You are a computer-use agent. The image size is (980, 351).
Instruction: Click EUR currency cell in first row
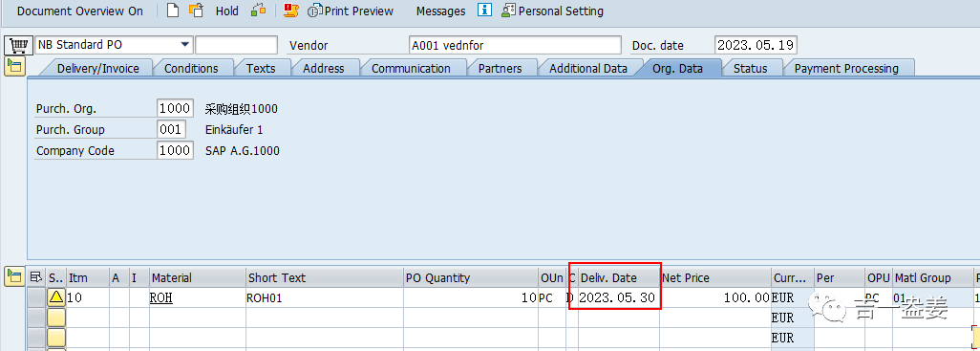[x=793, y=297]
